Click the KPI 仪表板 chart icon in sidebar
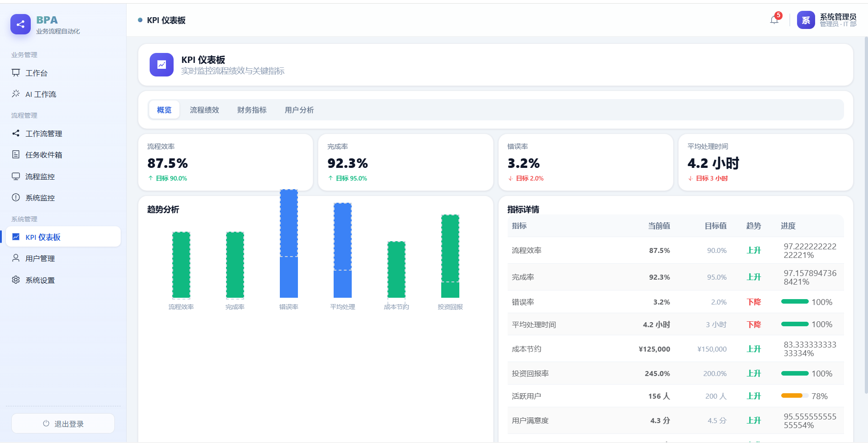Image resolution: width=868 pixels, height=443 pixels. (16, 237)
